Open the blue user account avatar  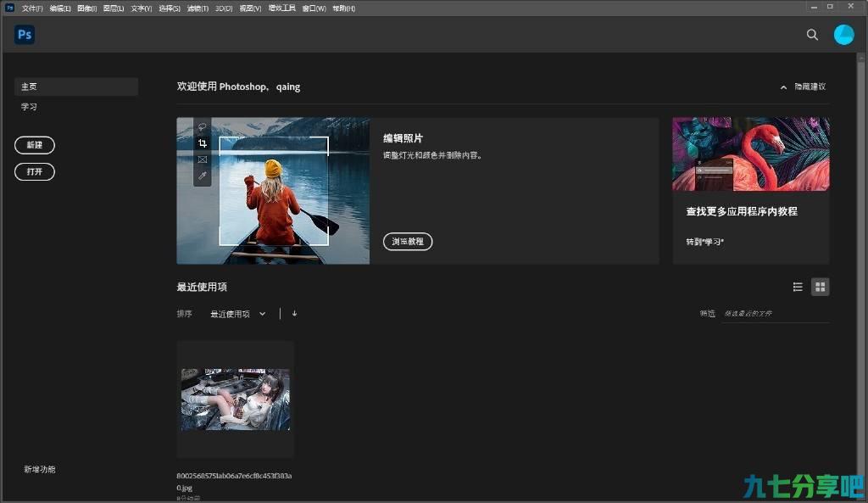[x=843, y=35]
